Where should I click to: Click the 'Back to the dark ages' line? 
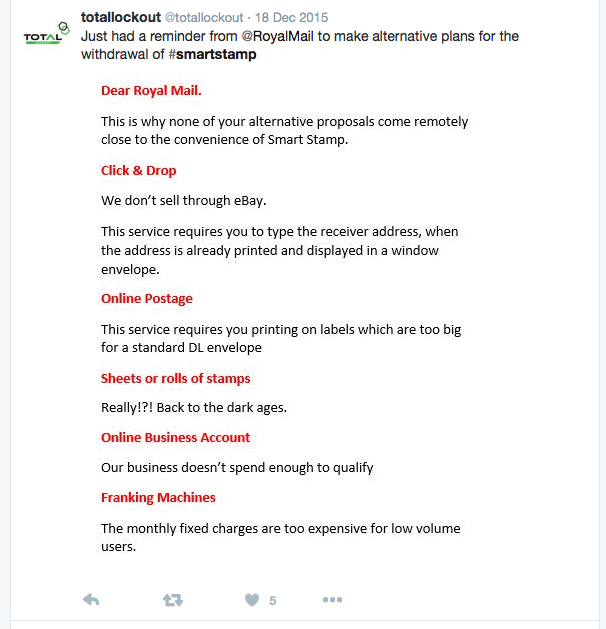(x=194, y=408)
